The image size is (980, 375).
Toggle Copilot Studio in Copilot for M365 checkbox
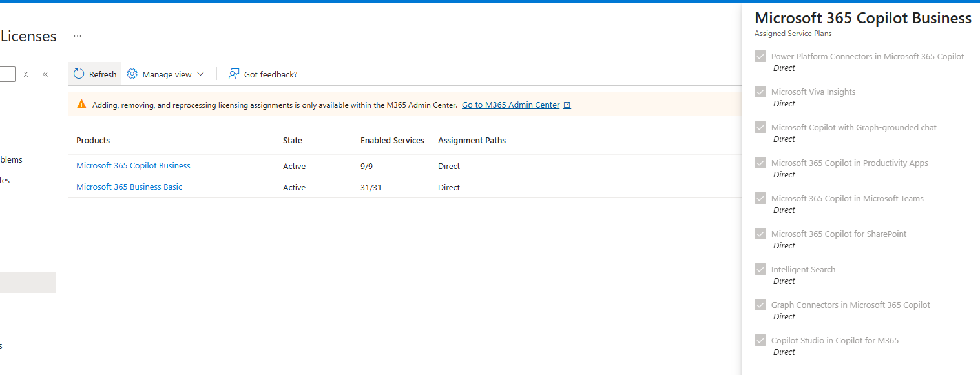point(760,340)
